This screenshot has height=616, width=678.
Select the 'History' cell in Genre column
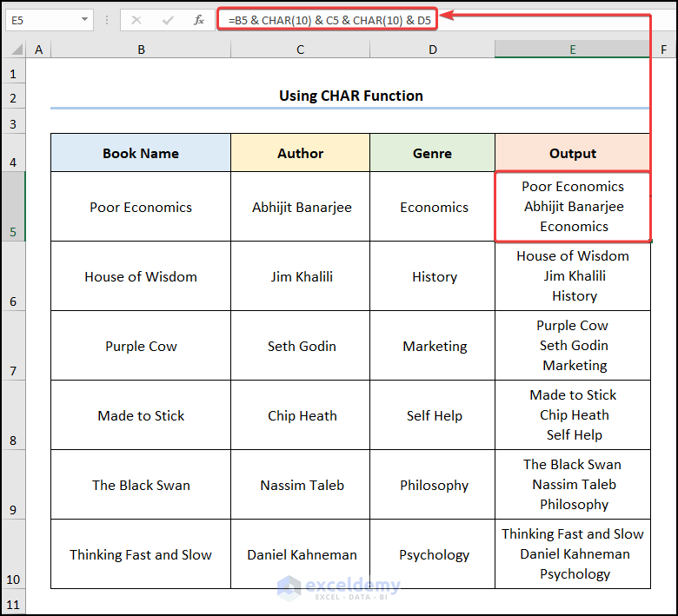coord(432,276)
